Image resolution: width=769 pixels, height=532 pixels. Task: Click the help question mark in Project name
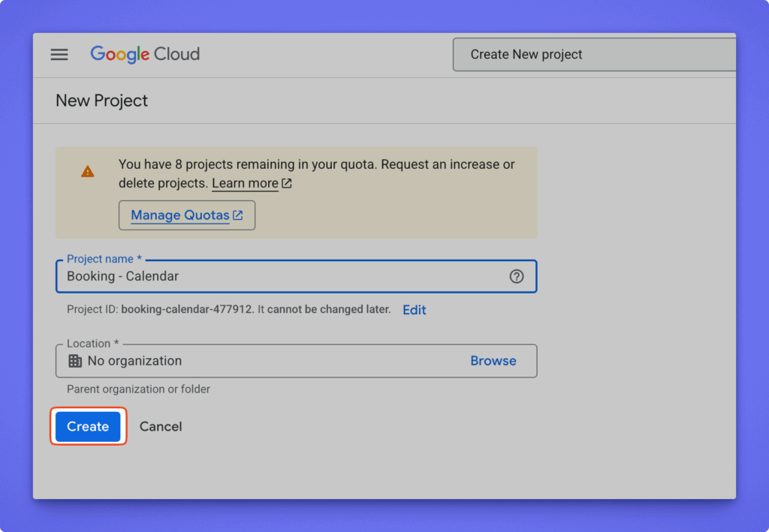tap(516, 276)
